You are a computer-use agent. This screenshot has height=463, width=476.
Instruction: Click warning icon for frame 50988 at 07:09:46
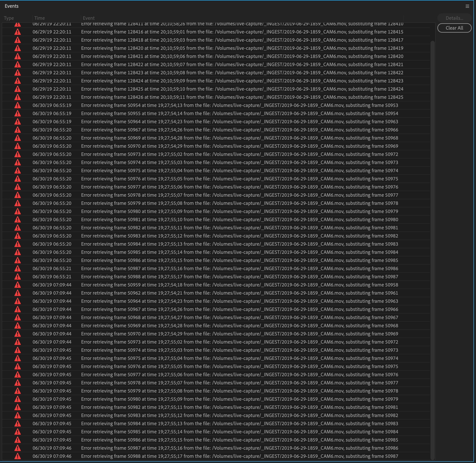[18, 456]
